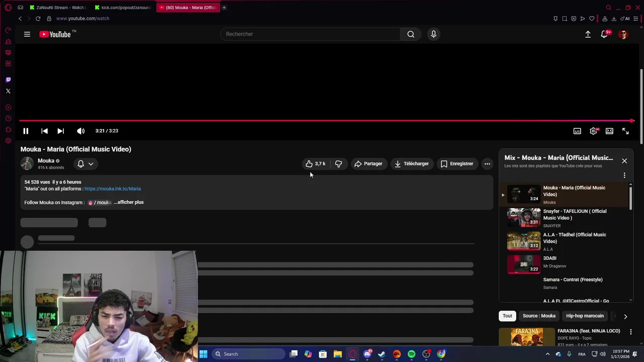Click the address bar URL

pyautogui.click(x=83, y=19)
